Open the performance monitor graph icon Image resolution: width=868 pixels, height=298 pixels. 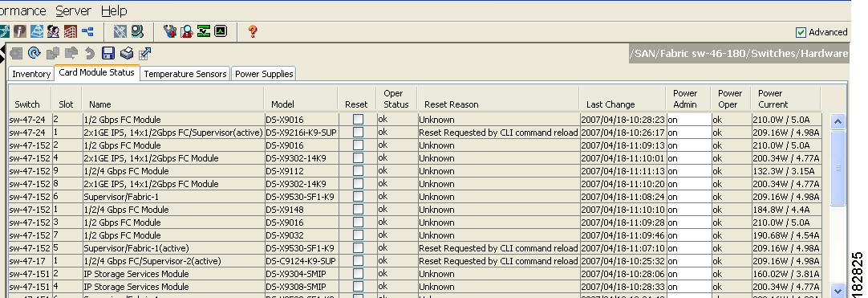221,31
